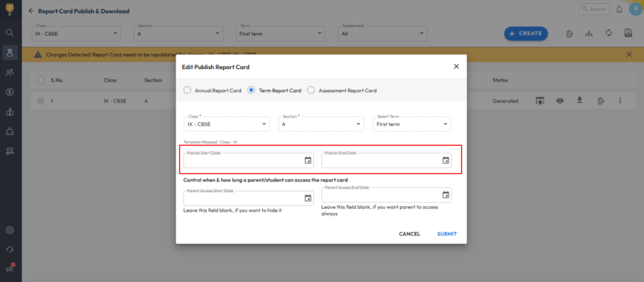644x282 pixels.
Task: Expand the Section dropdown in the dialog
Action: pos(321,124)
